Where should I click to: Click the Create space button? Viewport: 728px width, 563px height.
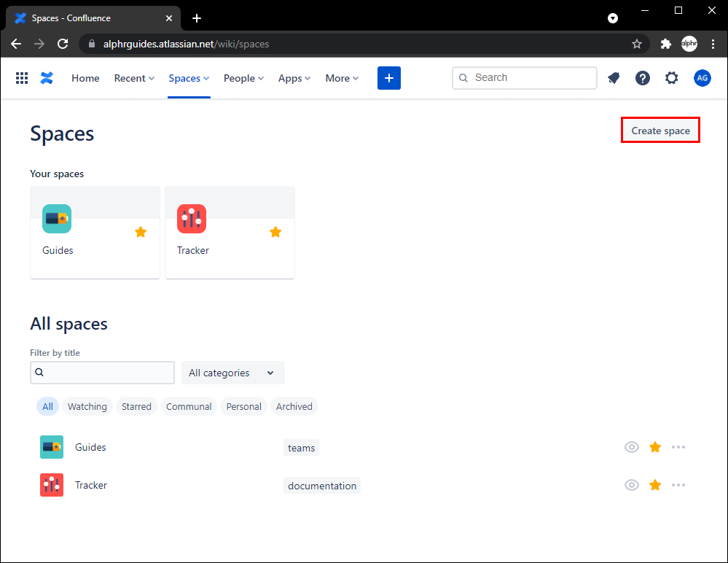(660, 131)
